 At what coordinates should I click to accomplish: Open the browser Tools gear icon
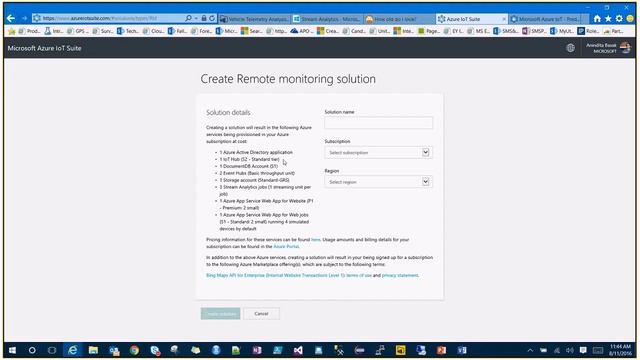click(619, 19)
